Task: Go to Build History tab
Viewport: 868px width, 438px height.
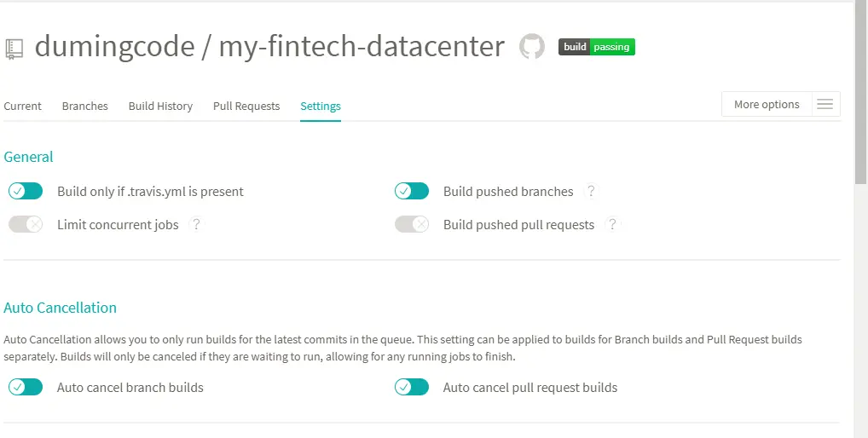Action: click(160, 107)
